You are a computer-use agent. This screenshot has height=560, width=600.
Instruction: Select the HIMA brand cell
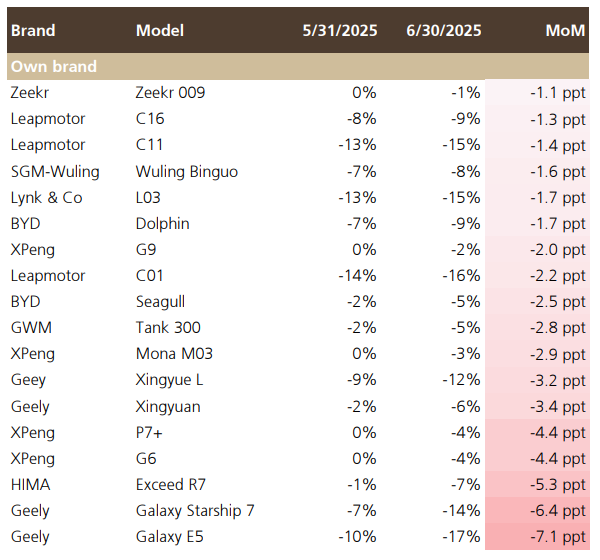pyautogui.click(x=30, y=484)
